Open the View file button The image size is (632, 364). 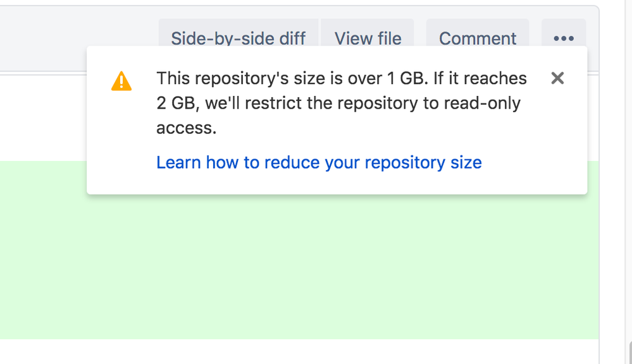click(x=368, y=39)
